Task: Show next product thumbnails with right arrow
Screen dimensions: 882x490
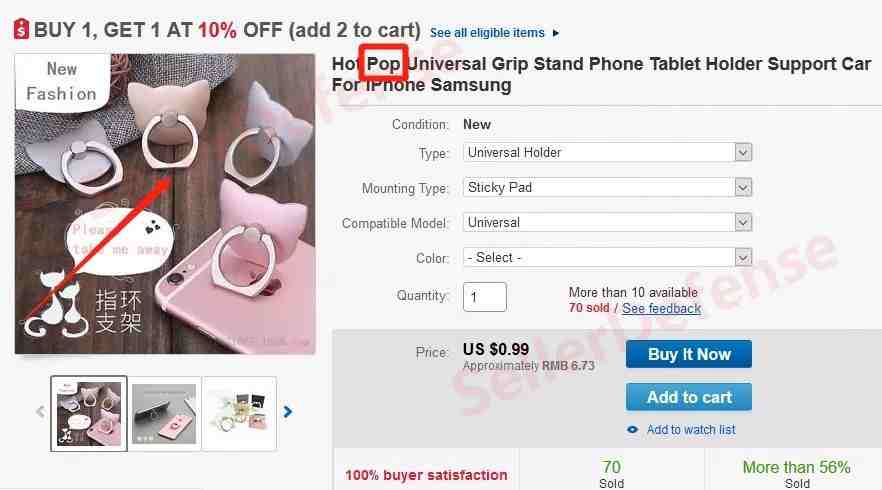Action: click(x=288, y=412)
